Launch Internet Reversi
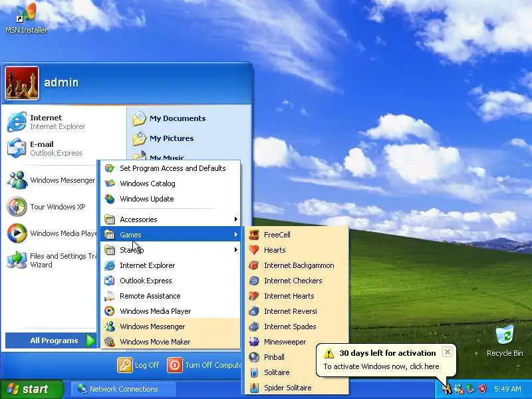Image resolution: width=532 pixels, height=399 pixels. coord(297,311)
